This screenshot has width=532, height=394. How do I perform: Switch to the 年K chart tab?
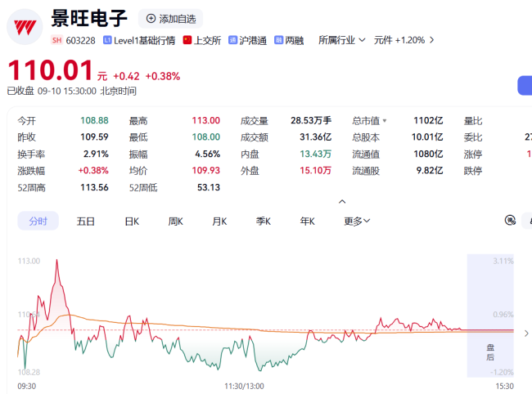pos(308,222)
